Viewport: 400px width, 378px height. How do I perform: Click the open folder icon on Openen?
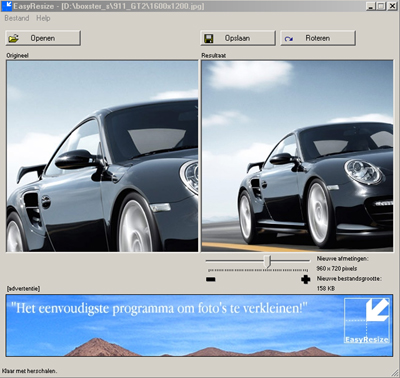[x=13, y=38]
